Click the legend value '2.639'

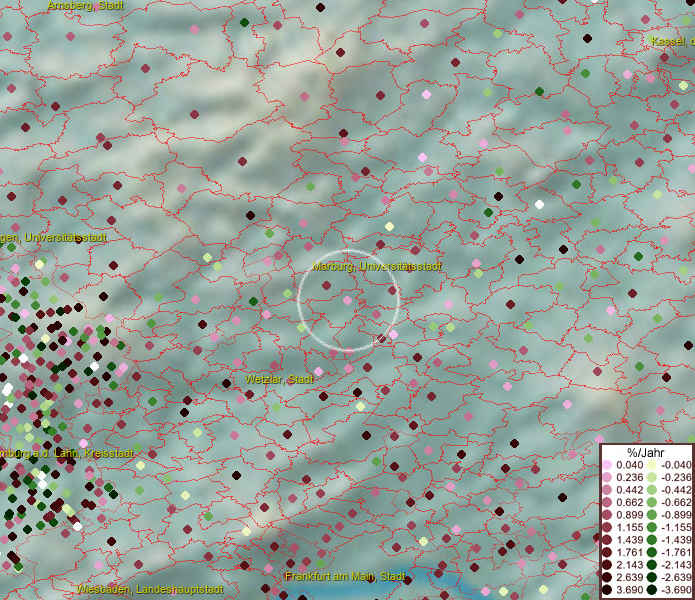(x=629, y=577)
